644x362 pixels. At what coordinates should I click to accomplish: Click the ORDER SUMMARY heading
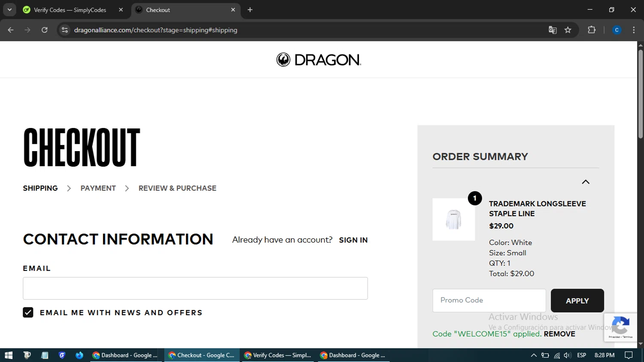480,157
